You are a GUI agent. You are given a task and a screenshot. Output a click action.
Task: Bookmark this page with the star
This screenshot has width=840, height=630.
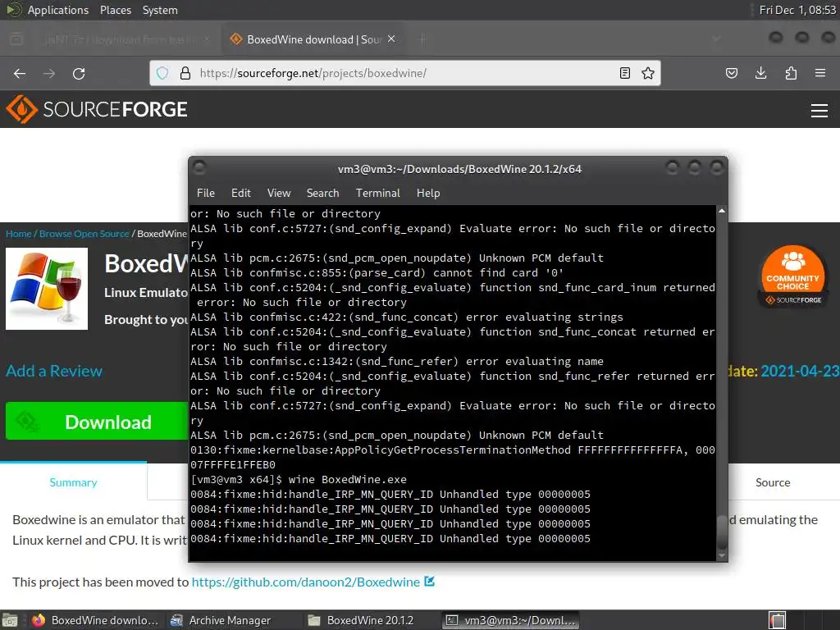[648, 73]
